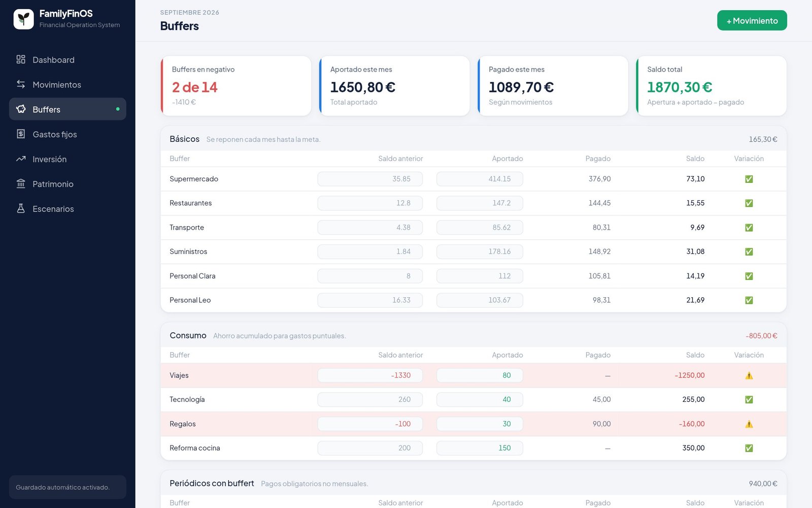The image size is (812, 508).
Task: Click the Saldo total card
Action: 711,86
